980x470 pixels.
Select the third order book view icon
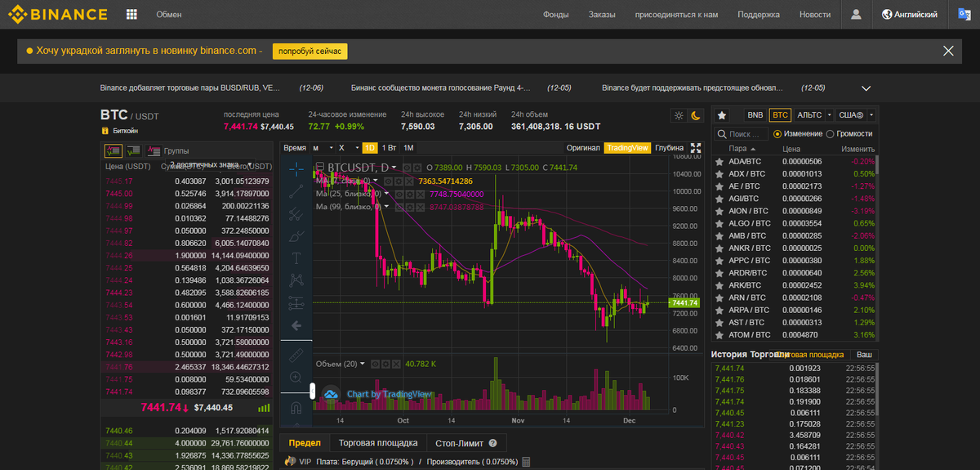153,150
